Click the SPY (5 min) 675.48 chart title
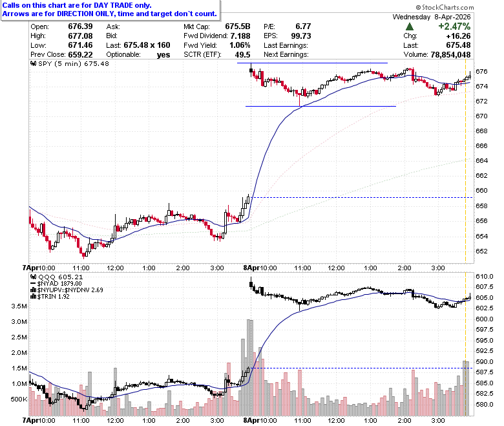 point(73,63)
